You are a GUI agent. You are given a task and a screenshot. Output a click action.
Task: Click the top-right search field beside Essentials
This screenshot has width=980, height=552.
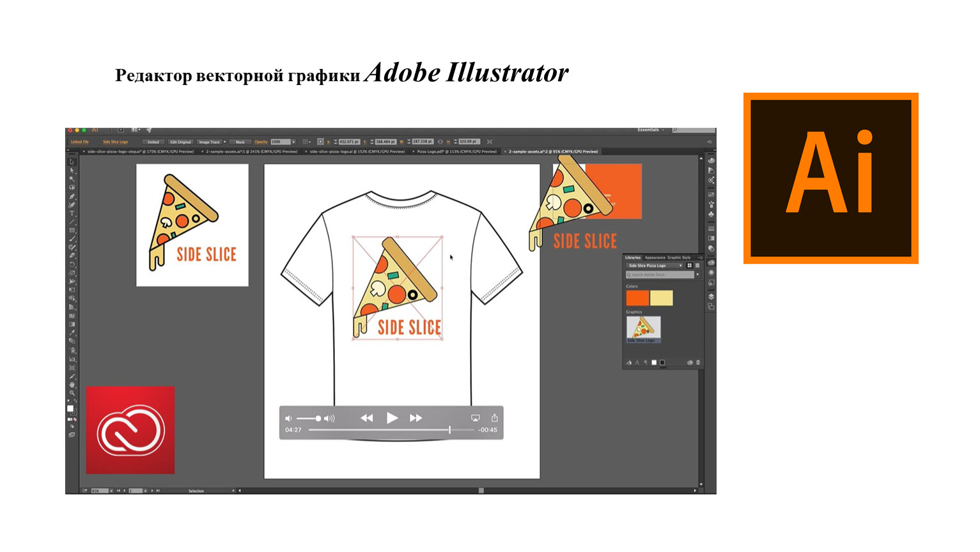694,130
